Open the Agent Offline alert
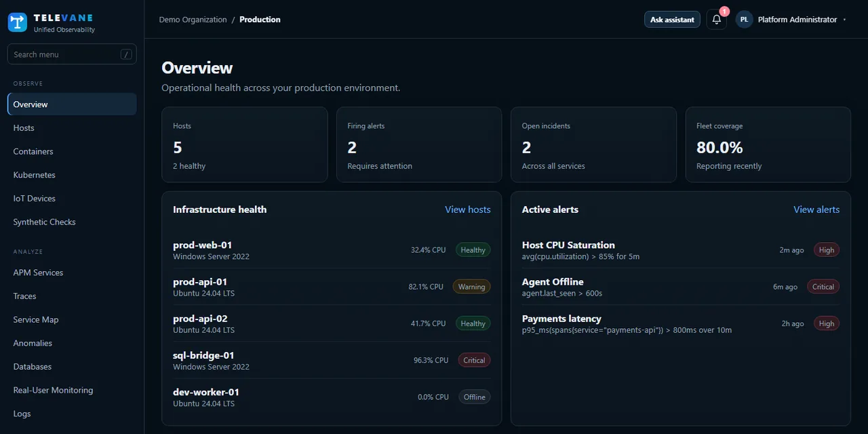The image size is (868, 434). point(681,287)
